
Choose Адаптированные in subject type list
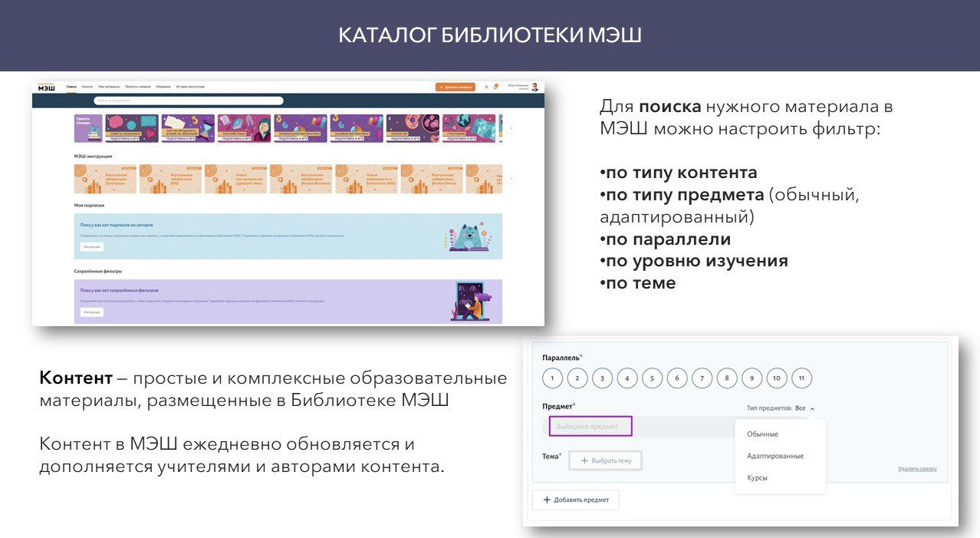click(x=775, y=456)
